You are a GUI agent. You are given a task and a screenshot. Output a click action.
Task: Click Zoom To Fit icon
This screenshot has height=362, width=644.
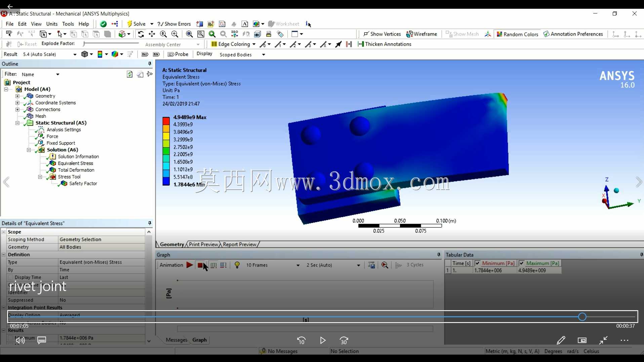click(189, 34)
